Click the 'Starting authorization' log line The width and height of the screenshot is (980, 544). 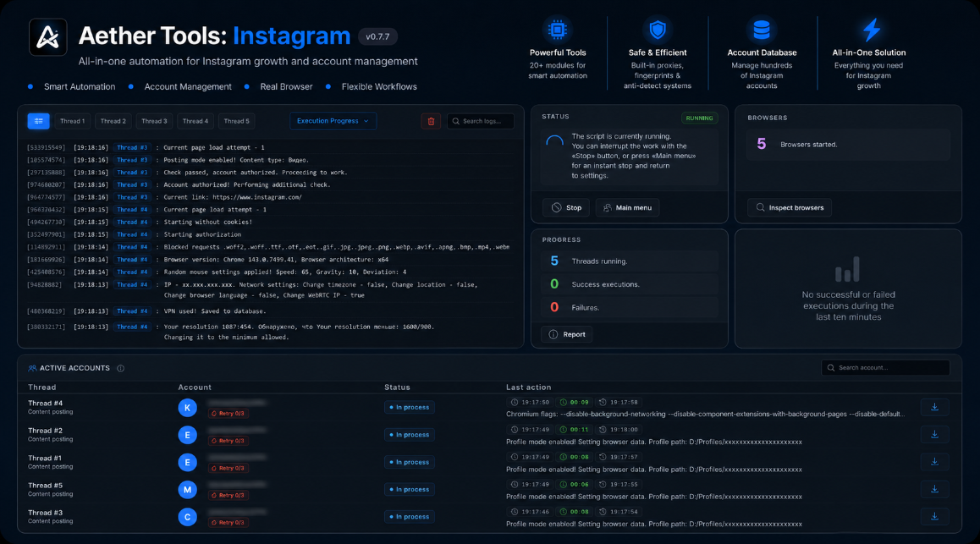[x=202, y=235]
